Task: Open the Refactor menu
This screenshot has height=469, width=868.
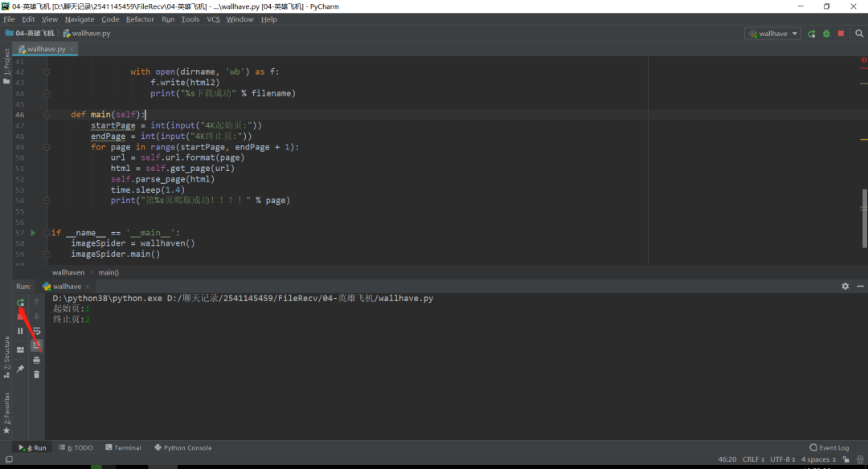Action: [140, 19]
